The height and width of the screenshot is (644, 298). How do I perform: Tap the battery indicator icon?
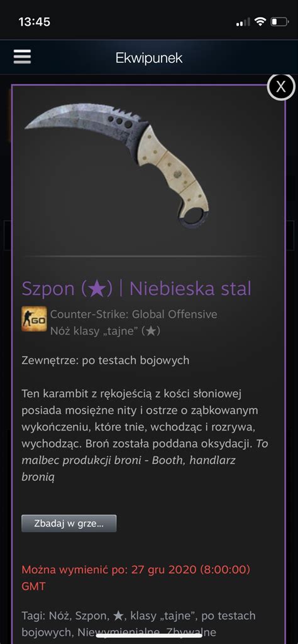pos(279,22)
